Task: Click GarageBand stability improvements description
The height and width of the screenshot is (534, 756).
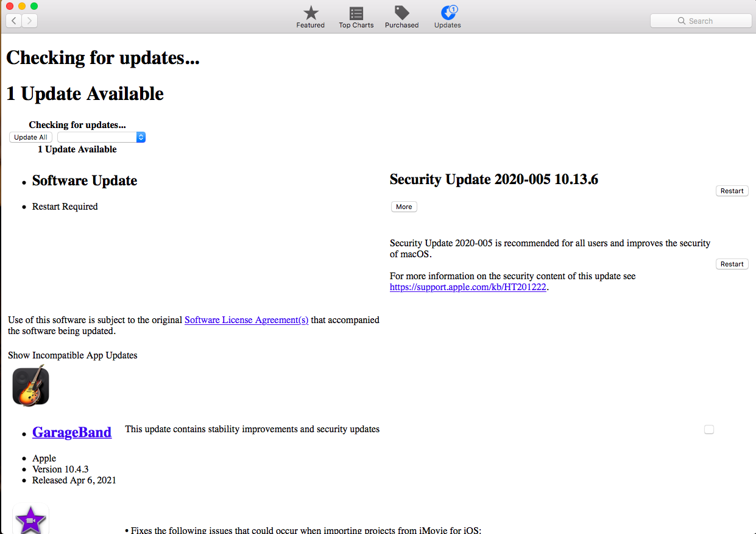Action: (252, 429)
